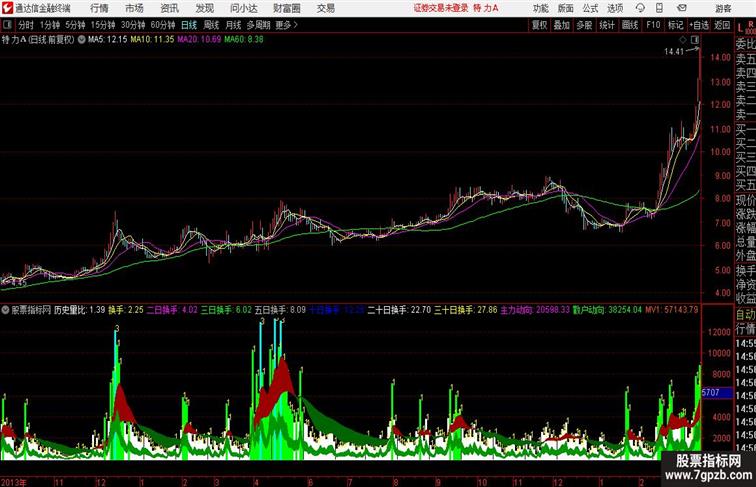
Task: Click the MA5: 12.15 label
Action: 108,40
